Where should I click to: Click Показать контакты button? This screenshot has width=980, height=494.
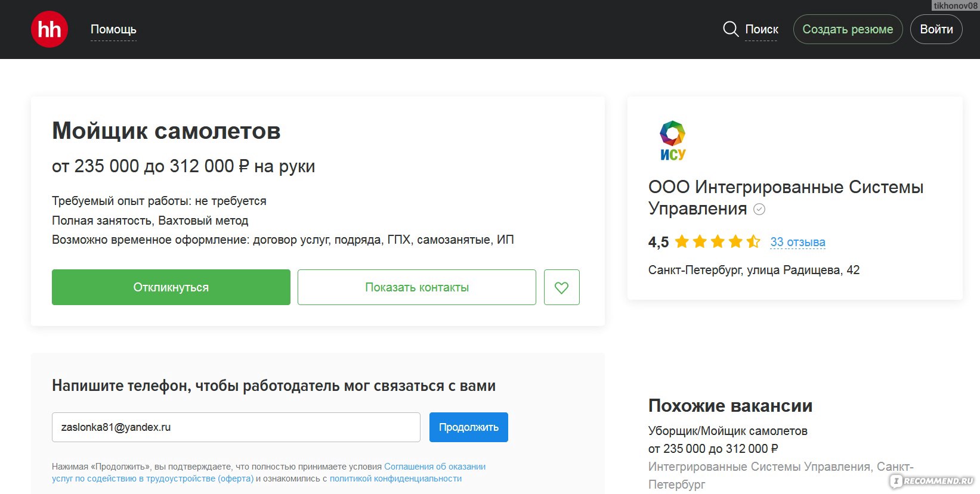417,287
